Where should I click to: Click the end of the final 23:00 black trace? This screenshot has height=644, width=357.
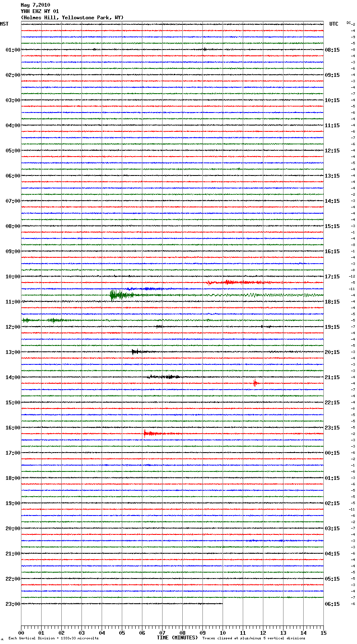pyautogui.click(x=222, y=604)
